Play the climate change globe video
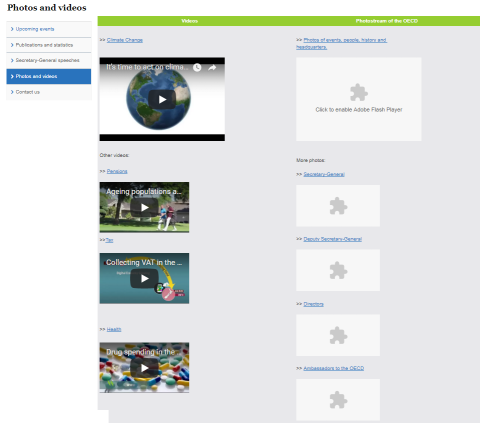The width and height of the screenshot is (480, 423). 162,99
